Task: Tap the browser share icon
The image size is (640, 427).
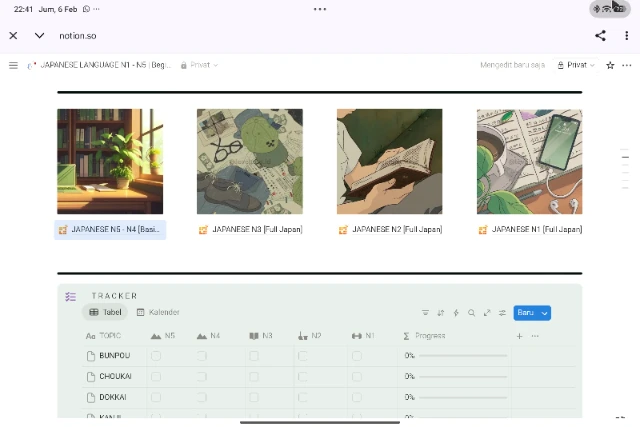Action: [x=600, y=35]
